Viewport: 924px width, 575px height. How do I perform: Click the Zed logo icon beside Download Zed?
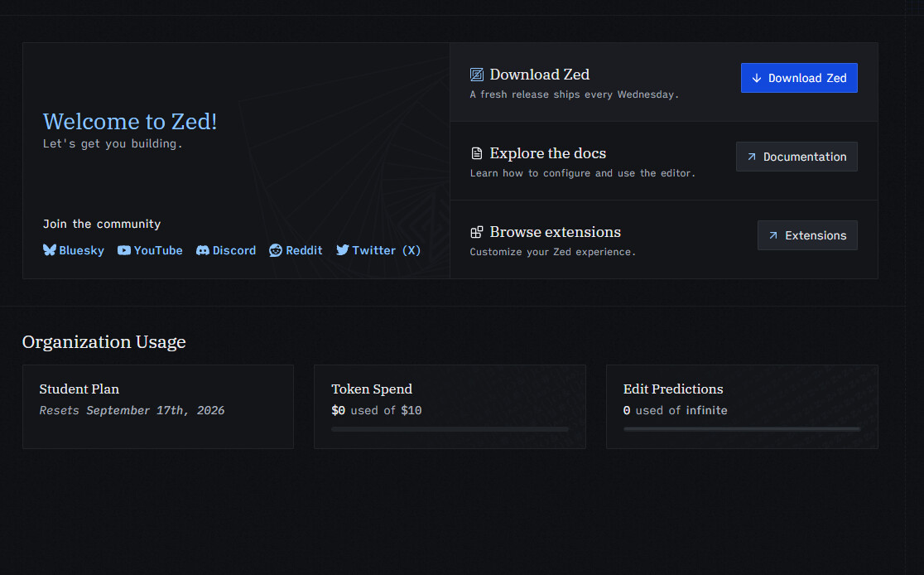pyautogui.click(x=477, y=75)
